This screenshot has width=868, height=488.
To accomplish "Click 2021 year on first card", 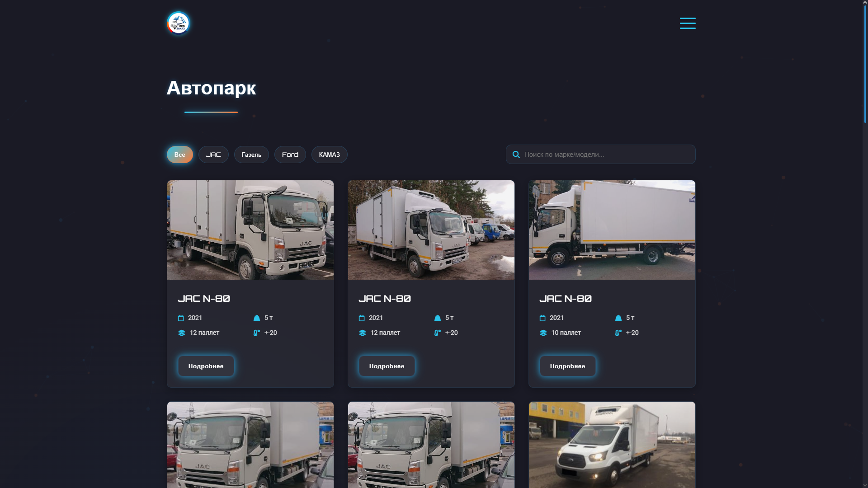I will coord(195,318).
